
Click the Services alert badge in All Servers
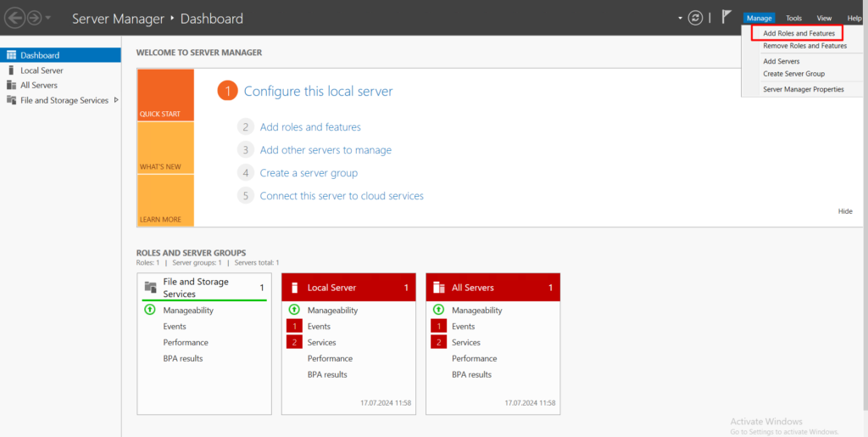click(x=438, y=342)
